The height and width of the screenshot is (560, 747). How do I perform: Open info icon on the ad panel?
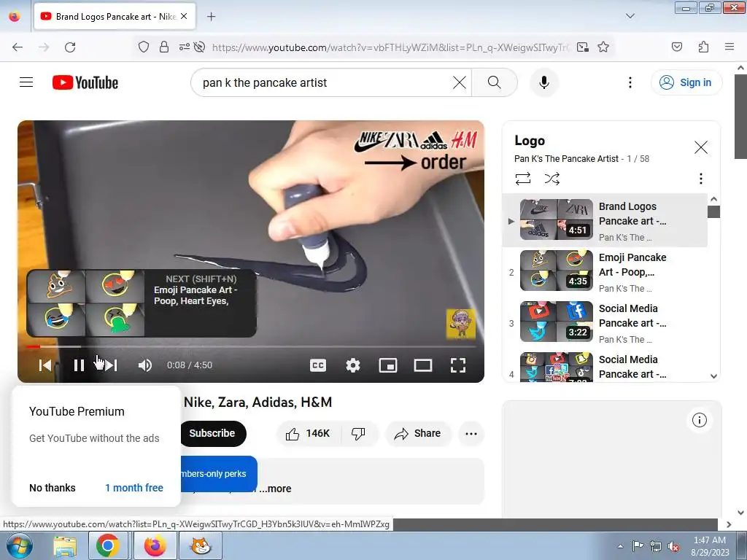point(699,420)
